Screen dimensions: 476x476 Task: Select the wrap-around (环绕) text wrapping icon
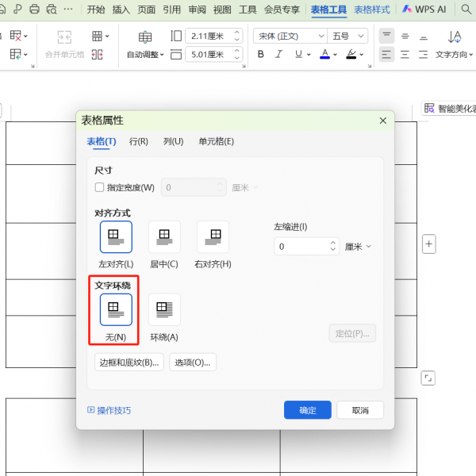(x=164, y=310)
